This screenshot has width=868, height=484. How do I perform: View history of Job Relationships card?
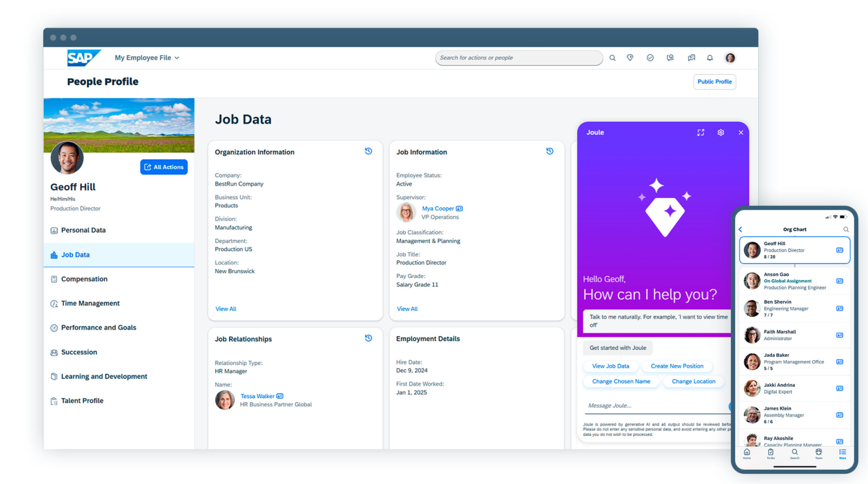(368, 338)
